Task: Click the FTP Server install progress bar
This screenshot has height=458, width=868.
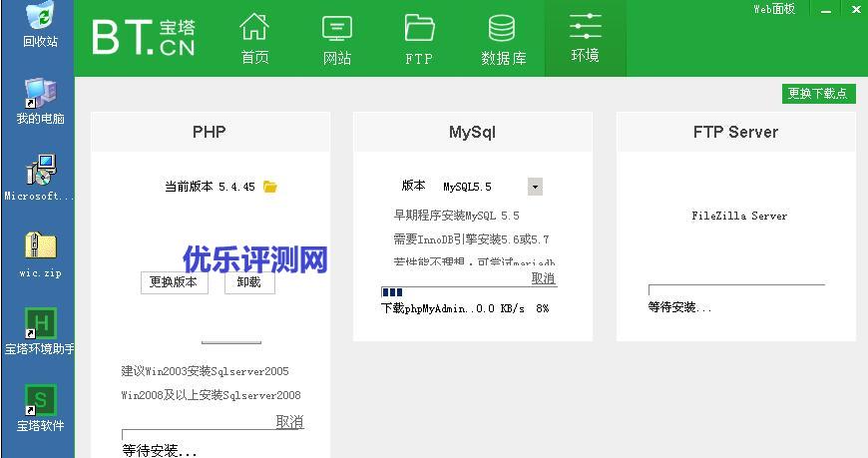Action: click(x=737, y=290)
